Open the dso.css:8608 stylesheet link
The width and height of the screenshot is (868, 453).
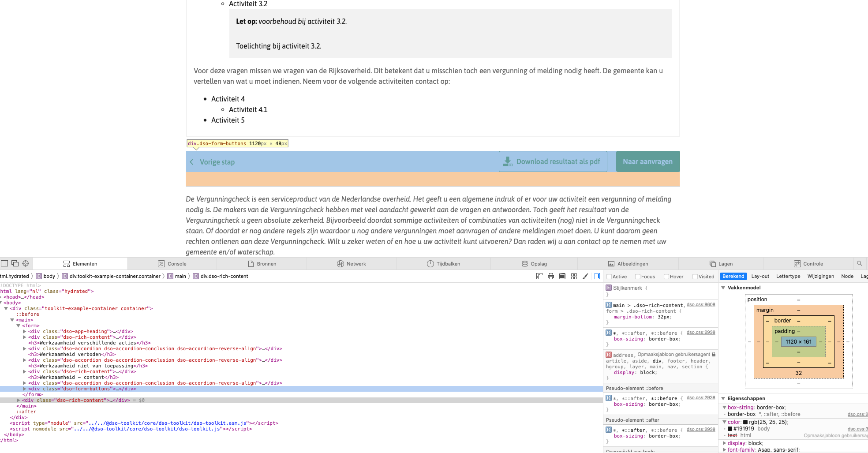[701, 304]
